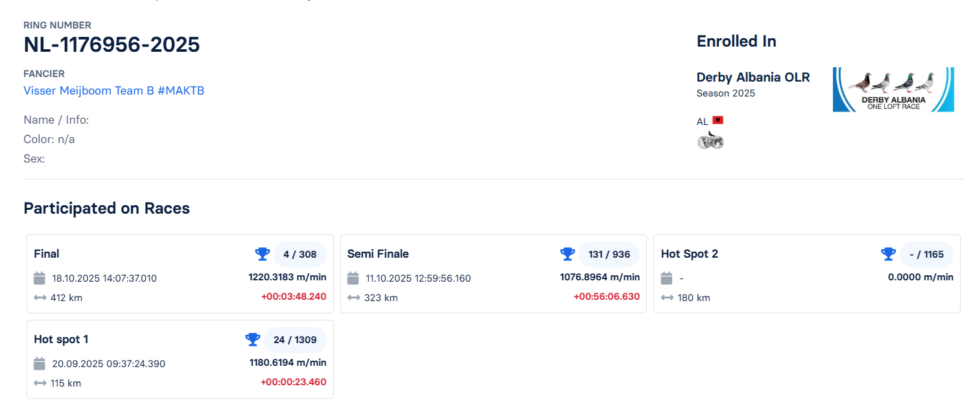This screenshot has width=980, height=404.
Task: Open the Derby Albania OLR link
Action: coord(753,77)
